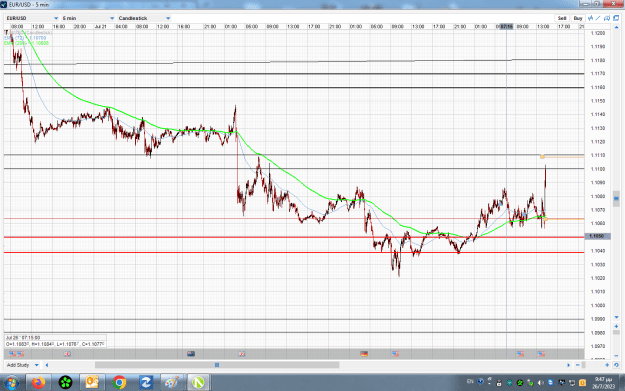Click the highlighted 07:15 time label
Image resolution: width=625 pixels, height=391 pixels.
coord(507,27)
